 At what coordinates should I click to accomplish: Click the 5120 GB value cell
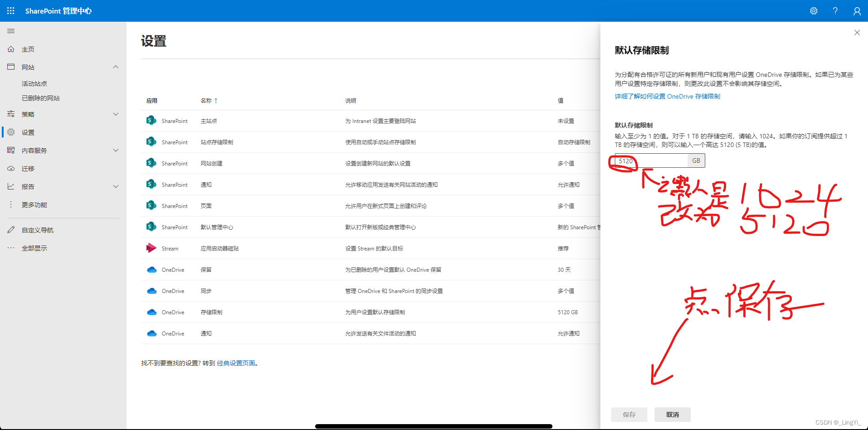(567, 312)
